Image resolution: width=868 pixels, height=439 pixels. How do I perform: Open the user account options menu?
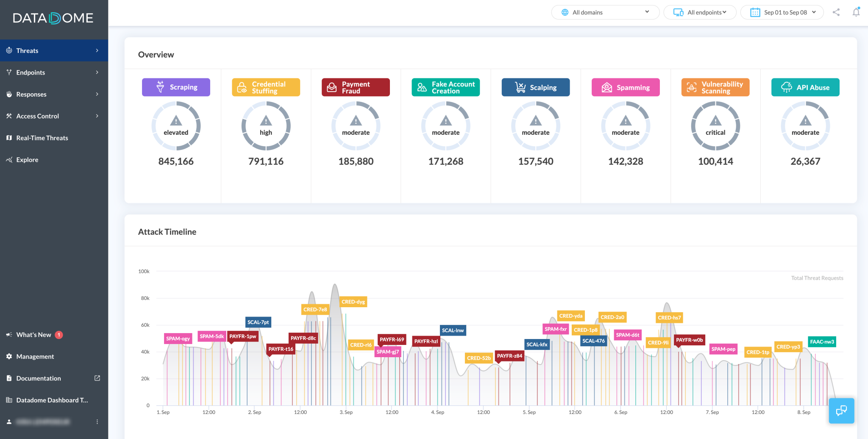coord(97,422)
